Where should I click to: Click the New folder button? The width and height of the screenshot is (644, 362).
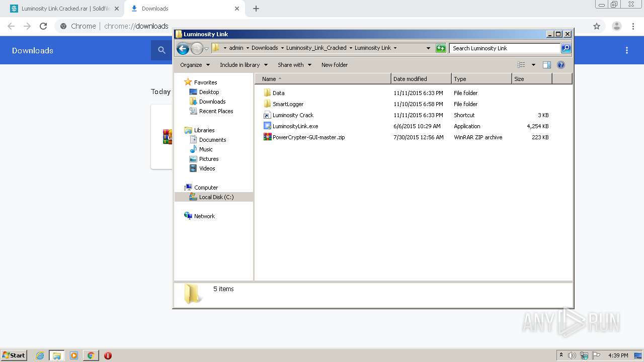pyautogui.click(x=335, y=65)
